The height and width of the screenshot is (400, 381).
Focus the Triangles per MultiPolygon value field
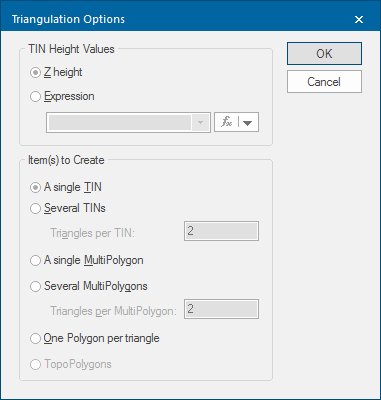click(x=221, y=309)
